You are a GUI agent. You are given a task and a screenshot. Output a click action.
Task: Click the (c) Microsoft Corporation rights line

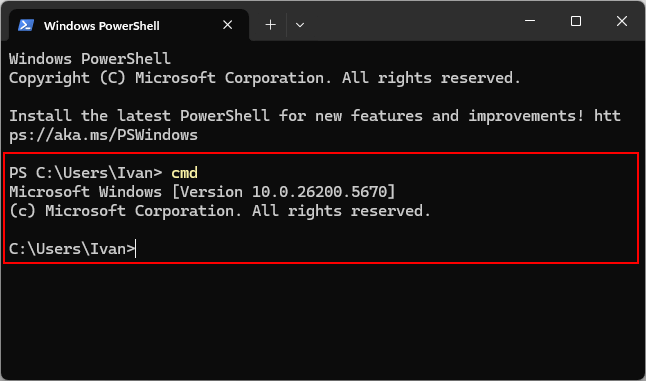pos(220,211)
